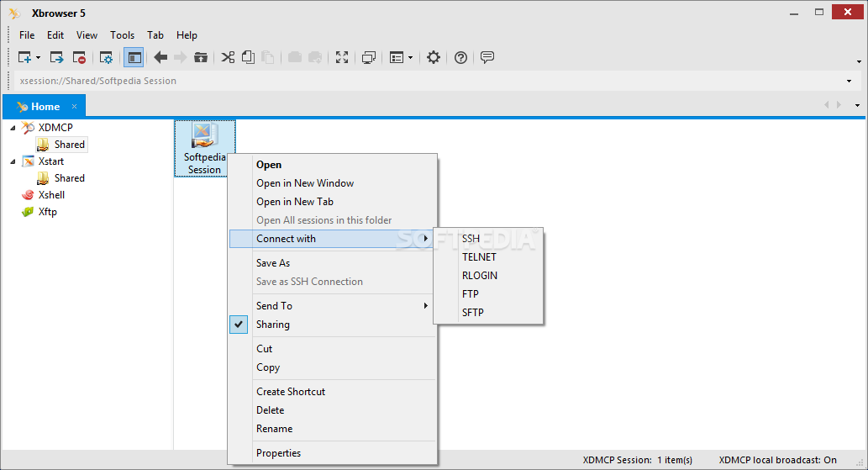Click the cascading monitors icon in the toolbar
Screen dimensions: 868x470
point(369,57)
